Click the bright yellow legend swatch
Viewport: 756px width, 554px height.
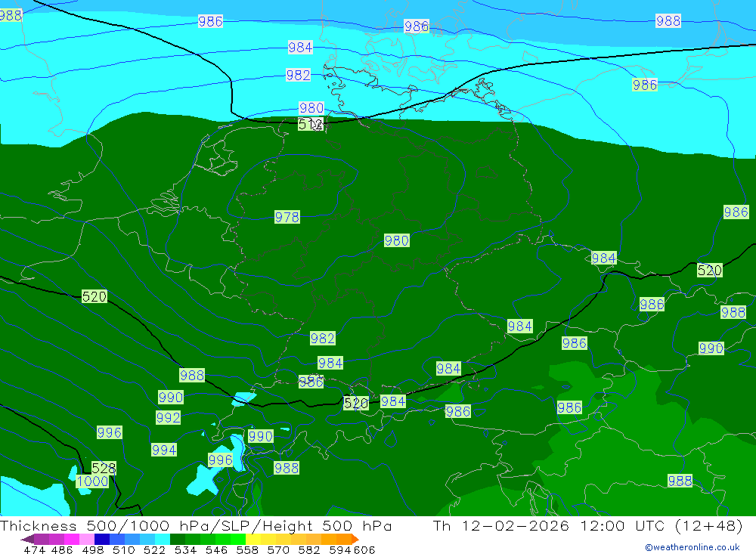(253, 539)
